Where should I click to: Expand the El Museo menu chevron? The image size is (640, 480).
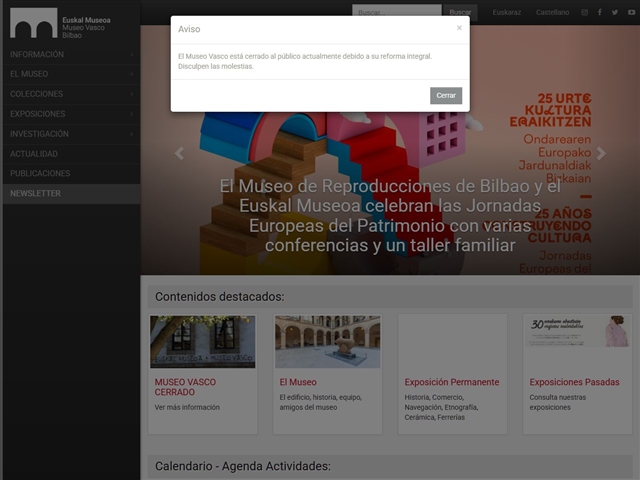(132, 74)
